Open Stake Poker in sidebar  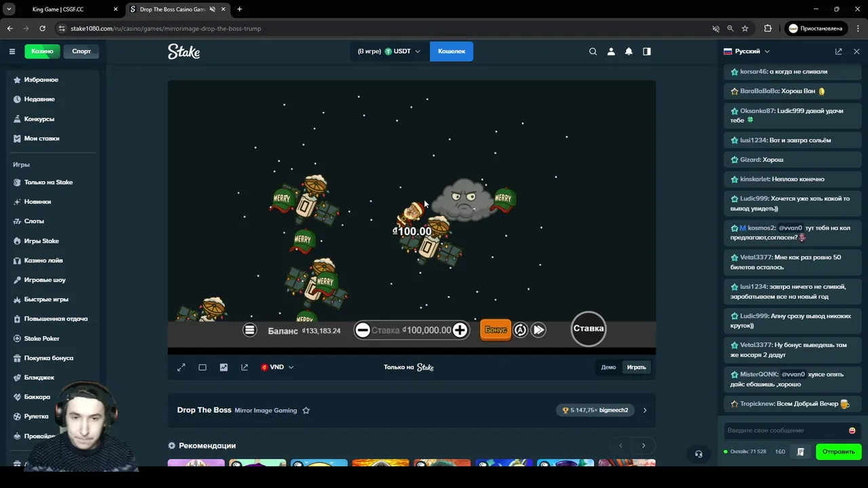pos(53,338)
